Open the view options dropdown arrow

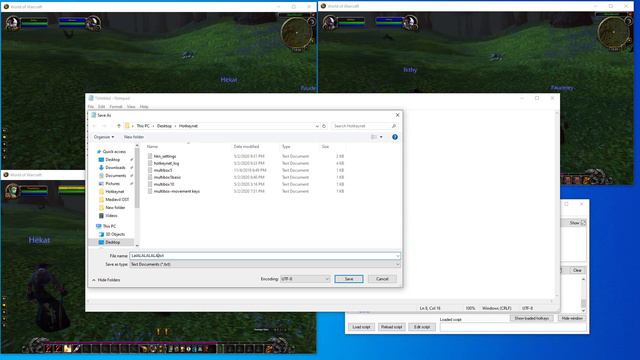click(x=381, y=137)
